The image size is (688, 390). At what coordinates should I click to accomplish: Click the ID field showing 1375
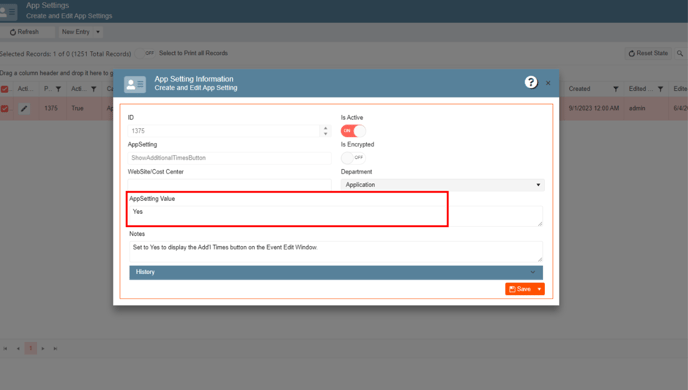click(224, 131)
